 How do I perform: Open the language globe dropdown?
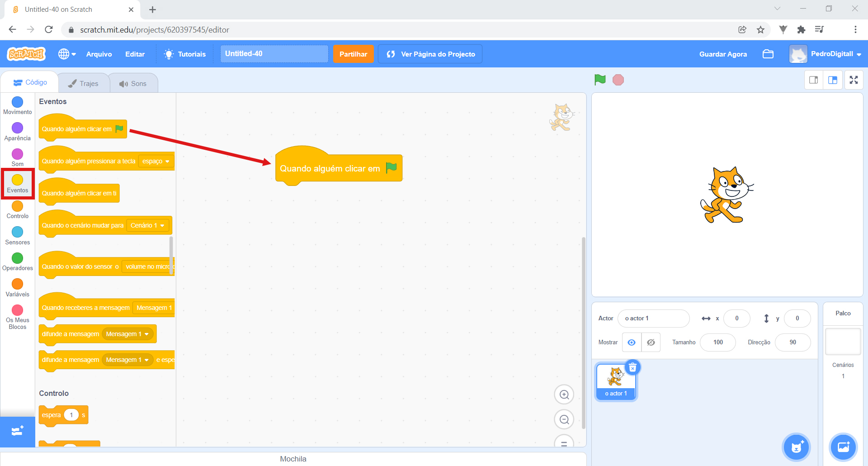point(67,54)
